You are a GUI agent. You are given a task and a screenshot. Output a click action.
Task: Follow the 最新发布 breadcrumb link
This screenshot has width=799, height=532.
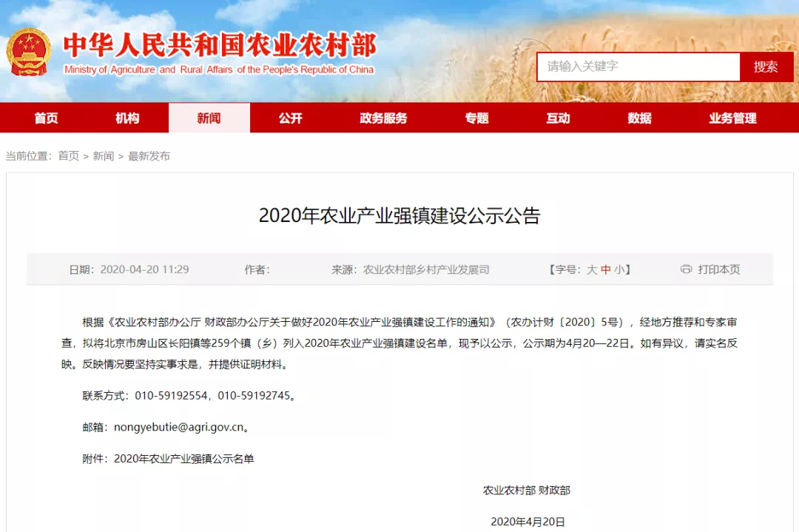coord(149,156)
